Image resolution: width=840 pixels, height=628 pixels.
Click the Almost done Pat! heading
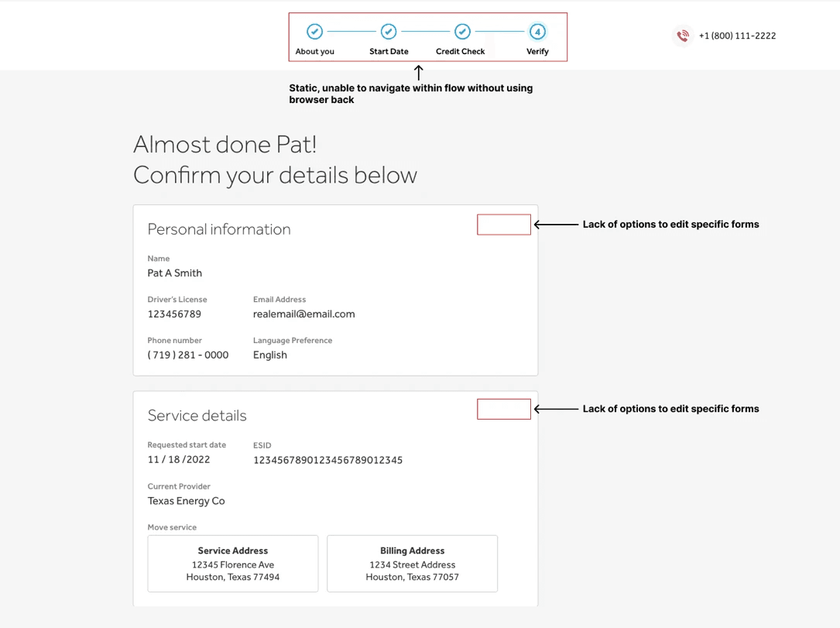point(225,145)
